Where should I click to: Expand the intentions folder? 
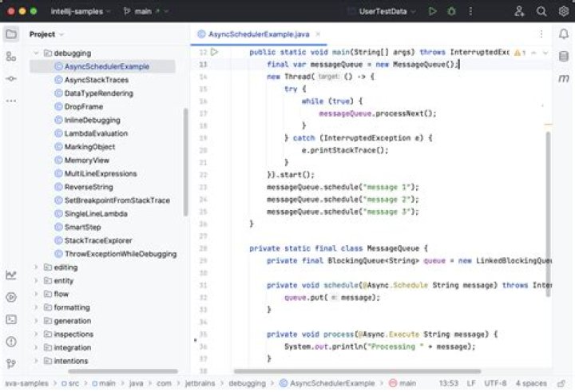36,361
